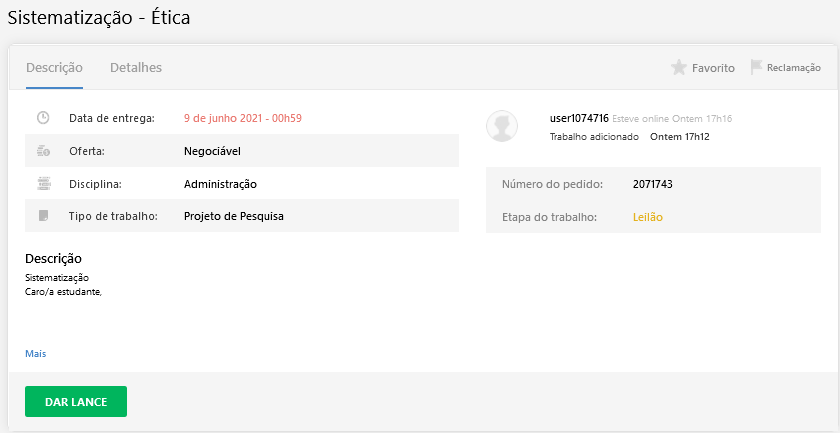
Task: Click the Negociável offer value
Action: [212, 152]
